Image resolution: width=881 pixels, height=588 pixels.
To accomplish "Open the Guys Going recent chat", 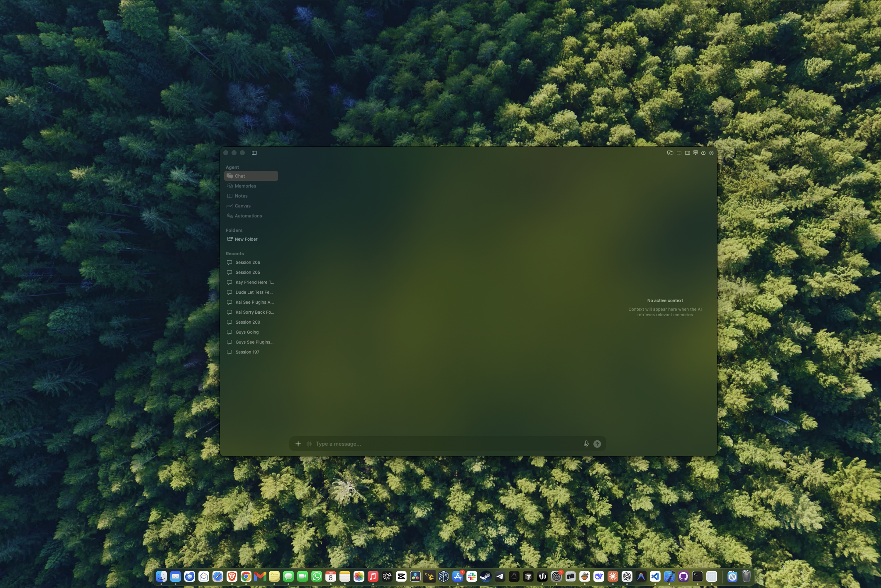I will (x=247, y=332).
